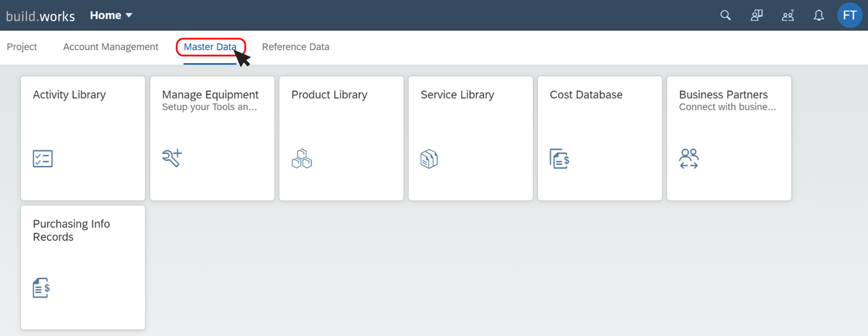Viewport: 868px width, 336px height.
Task: Open the Service Library tile title
Action: coord(457,95)
